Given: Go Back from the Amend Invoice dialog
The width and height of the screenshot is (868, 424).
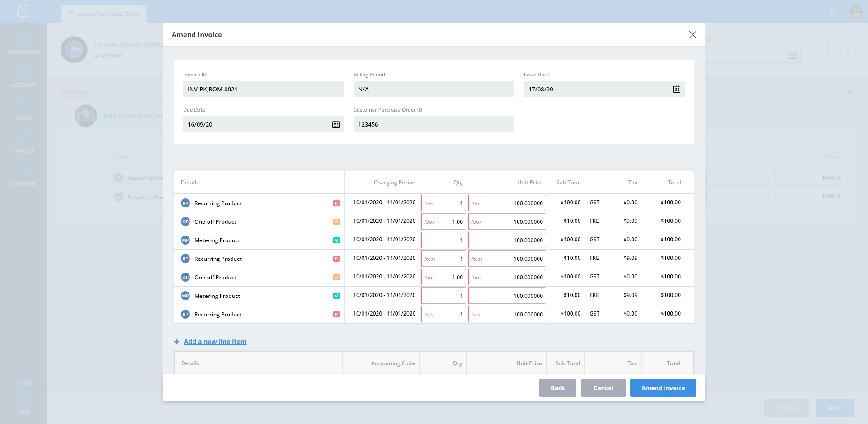Looking at the screenshot, I should coord(557,388).
